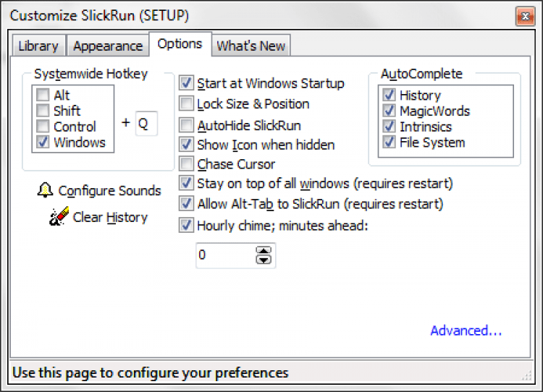Enable the Alt hotkey modifier checkbox

(43, 95)
